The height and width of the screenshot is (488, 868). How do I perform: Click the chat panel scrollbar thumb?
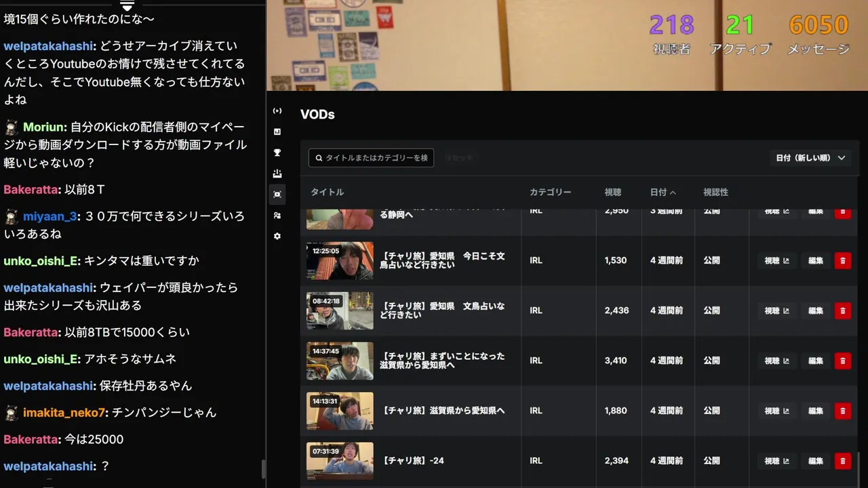click(264, 469)
